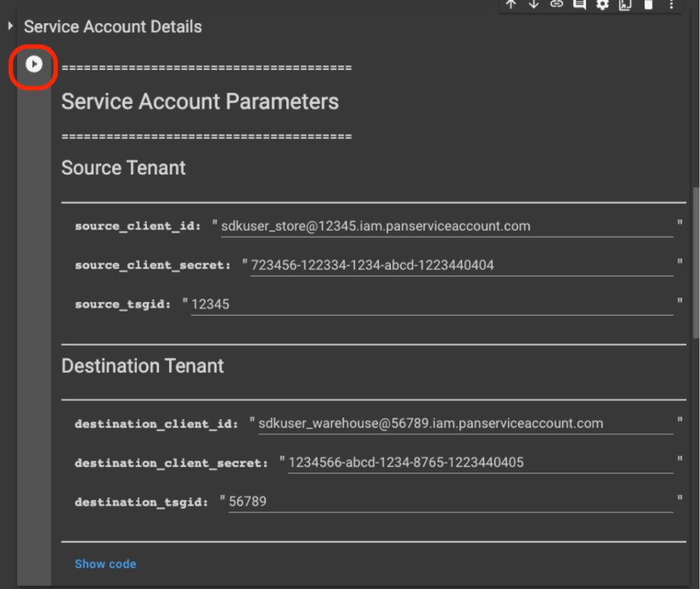
Task: Focus the source_client_secret input
Action: point(461,266)
